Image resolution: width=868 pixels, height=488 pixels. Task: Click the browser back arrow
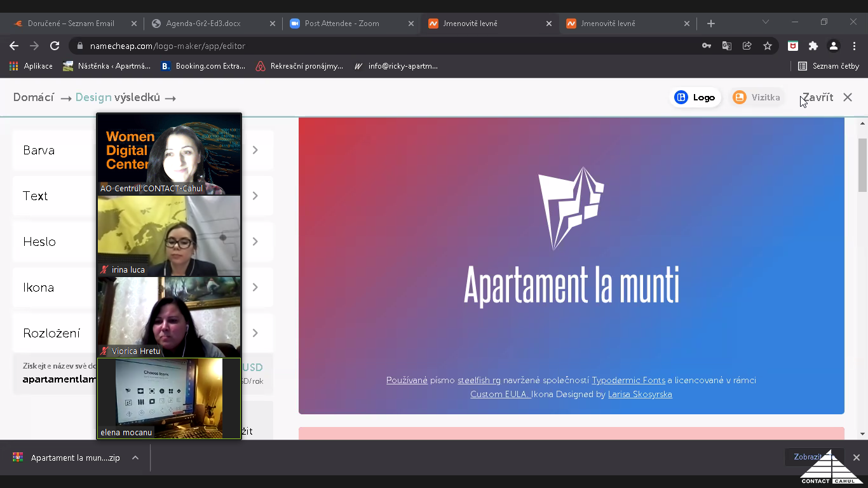(x=14, y=46)
